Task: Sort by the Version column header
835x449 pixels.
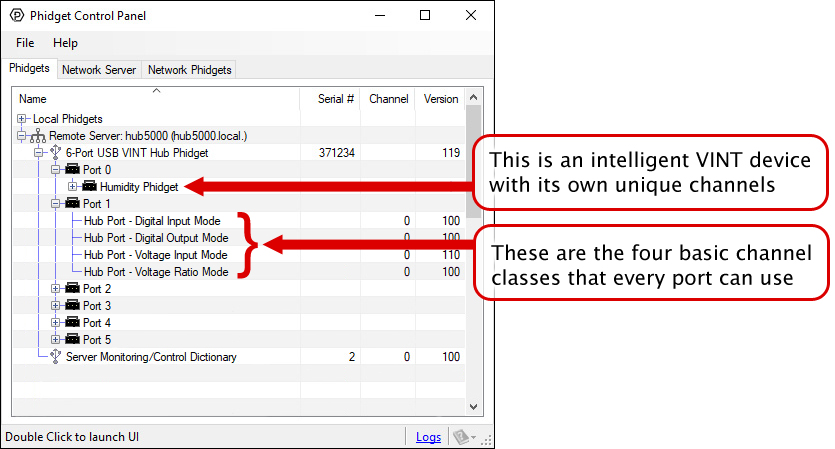Action: point(440,99)
